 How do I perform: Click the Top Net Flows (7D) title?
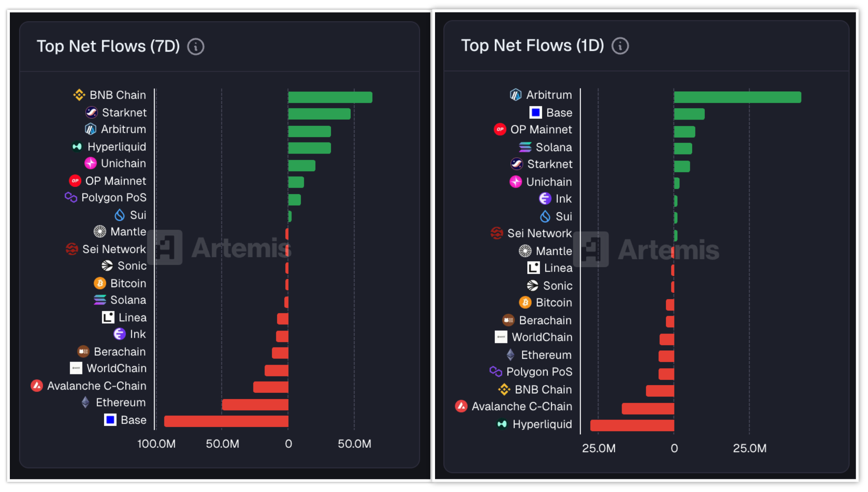coord(108,46)
